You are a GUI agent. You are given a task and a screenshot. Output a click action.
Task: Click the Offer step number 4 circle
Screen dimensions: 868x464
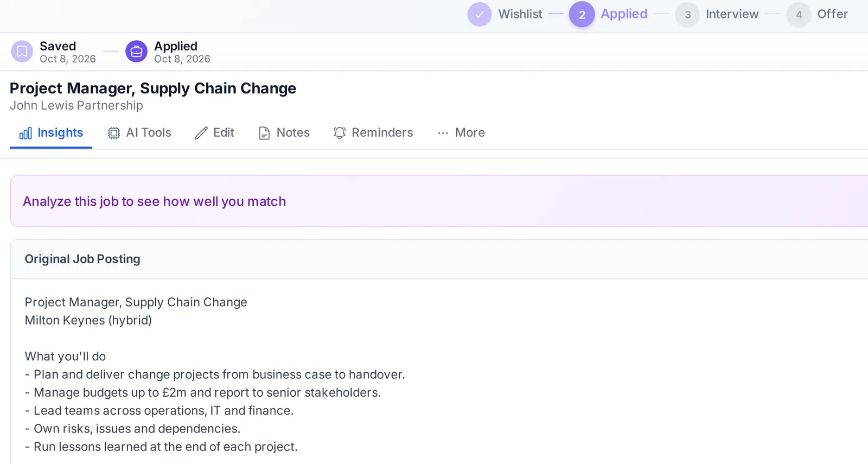799,15
